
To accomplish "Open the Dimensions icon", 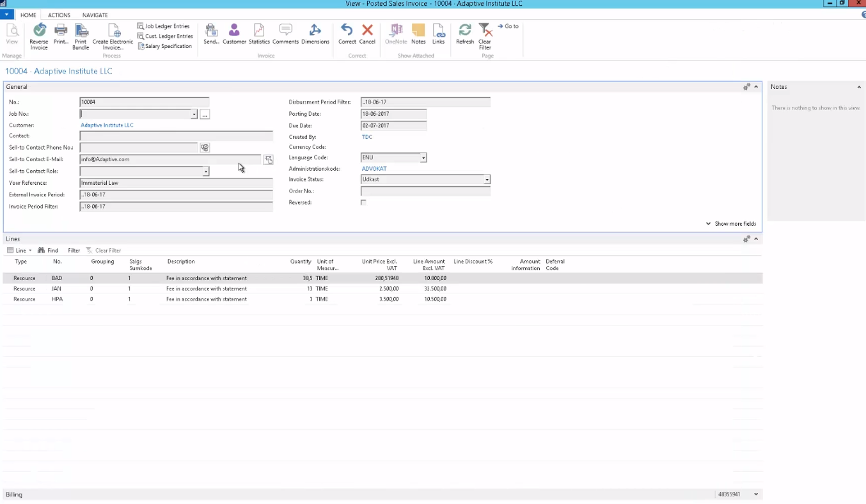I will [x=315, y=31].
